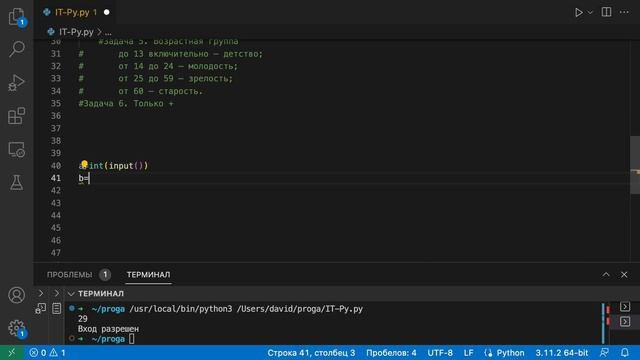640x360 pixels.
Task: Open the Extensions view
Action: pyautogui.click(x=16, y=116)
